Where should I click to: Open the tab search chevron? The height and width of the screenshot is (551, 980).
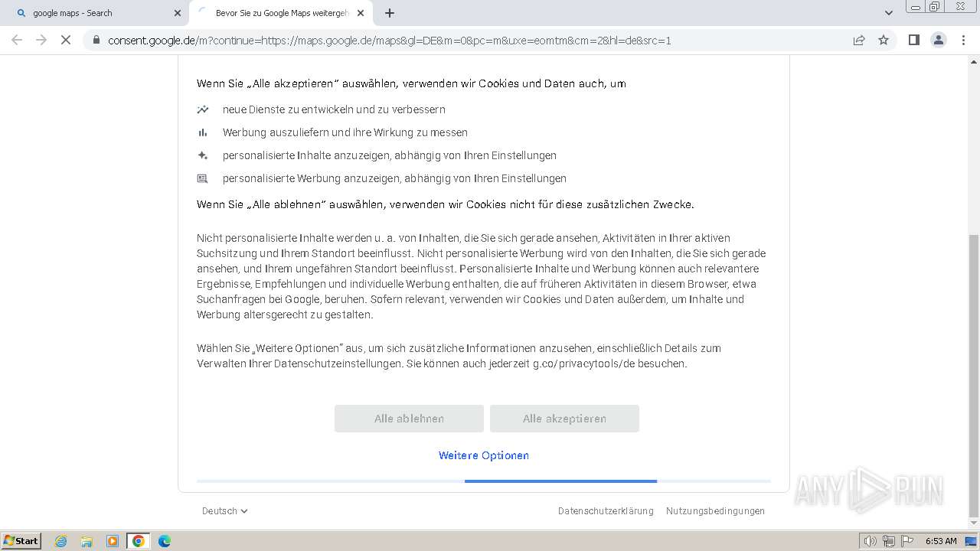[x=888, y=13]
